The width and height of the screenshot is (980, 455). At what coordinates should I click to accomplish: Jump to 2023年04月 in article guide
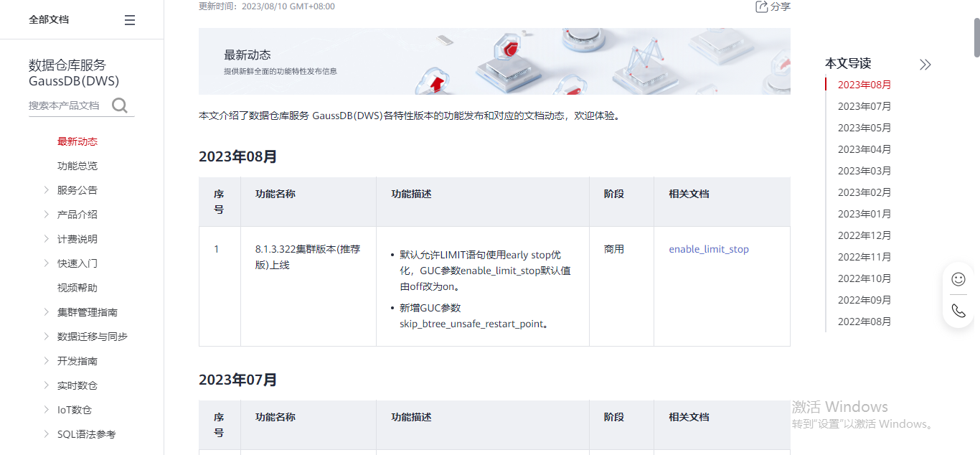(864, 149)
